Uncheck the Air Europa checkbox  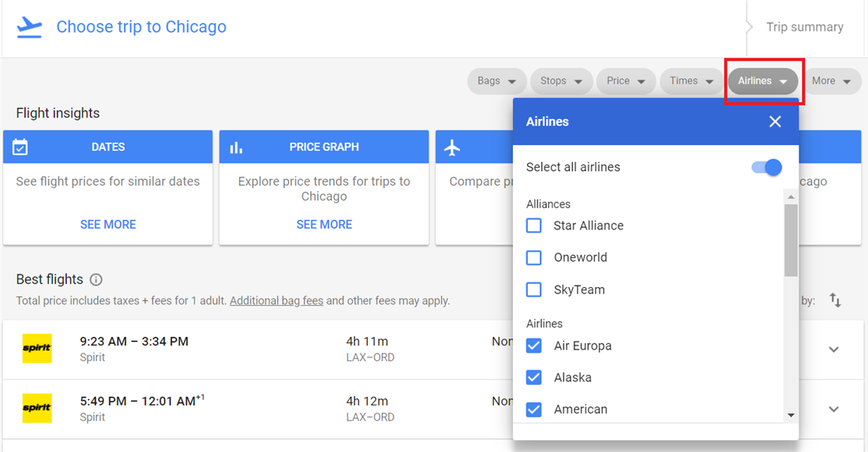(x=534, y=346)
